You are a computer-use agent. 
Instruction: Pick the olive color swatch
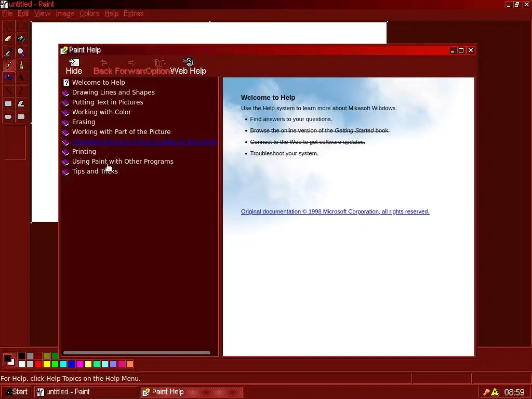click(x=46, y=356)
